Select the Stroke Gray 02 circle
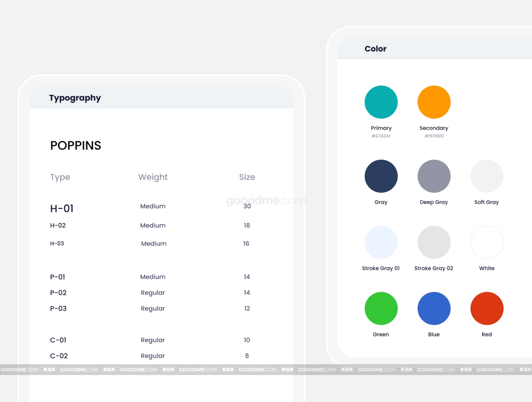 coord(434,242)
